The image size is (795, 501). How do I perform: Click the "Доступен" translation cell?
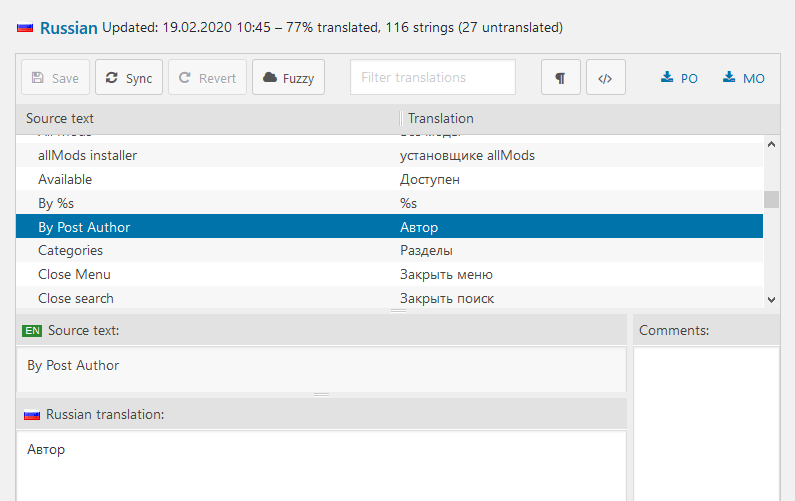coord(429,179)
